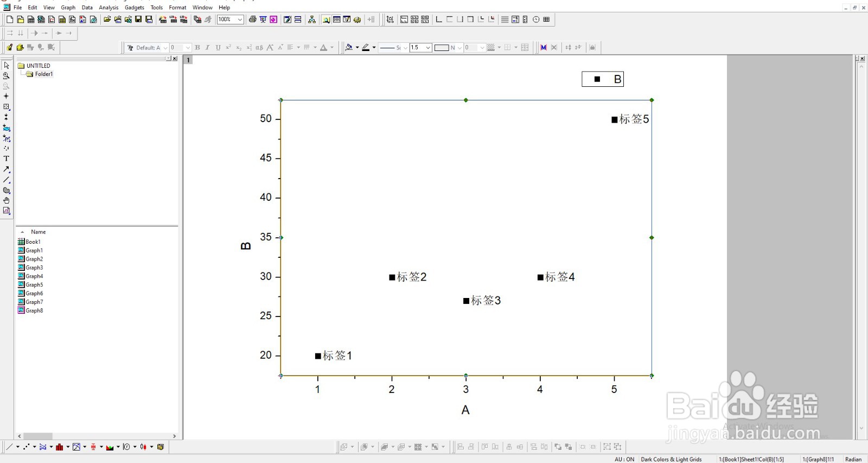Click the Print icon
The width and height of the screenshot is (868, 463).
[252, 20]
